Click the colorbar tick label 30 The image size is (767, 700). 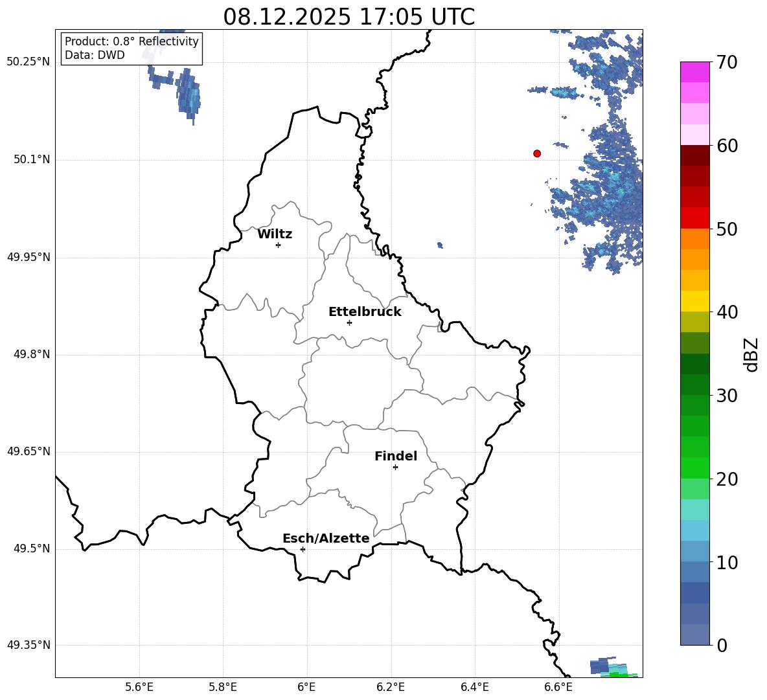coord(727,395)
